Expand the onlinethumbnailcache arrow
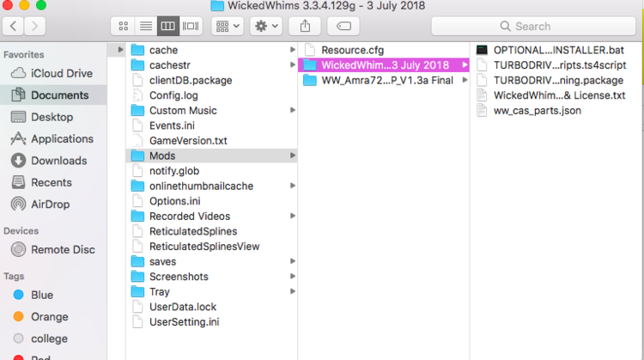The height and width of the screenshot is (360, 644). tap(293, 186)
